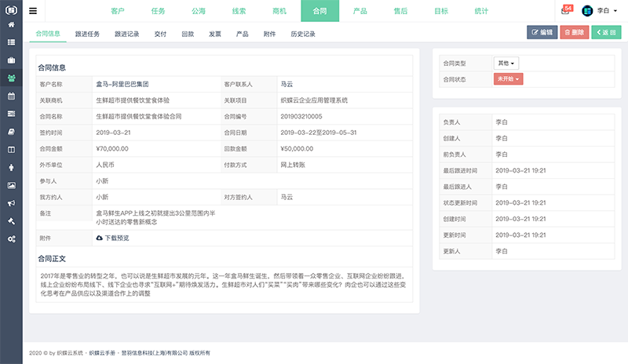Click the cloud download attachment icon
628x364 pixels.
click(100, 238)
